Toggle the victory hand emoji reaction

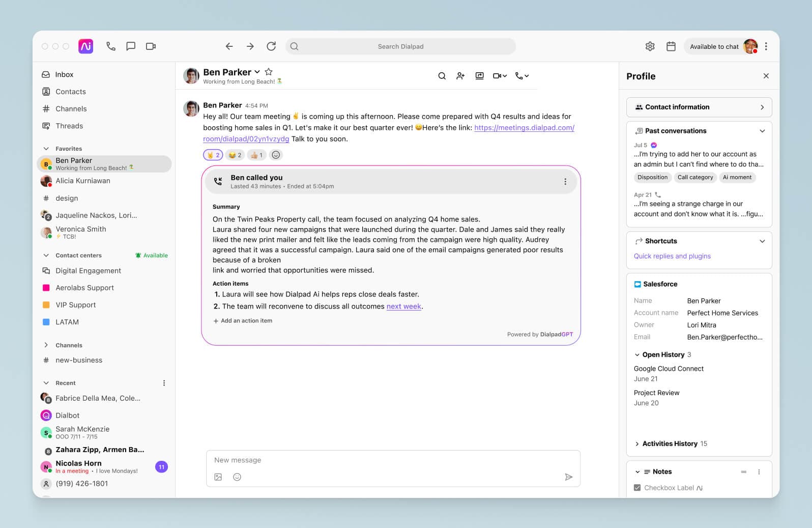point(213,155)
